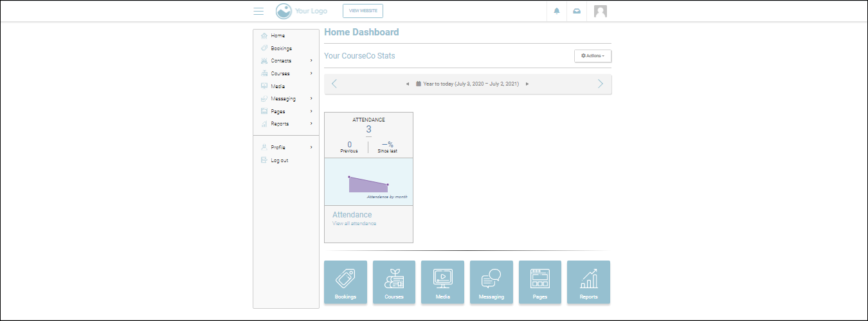Image resolution: width=868 pixels, height=321 pixels.
Task: Open the Courses shortcut tile
Action: 394,282
